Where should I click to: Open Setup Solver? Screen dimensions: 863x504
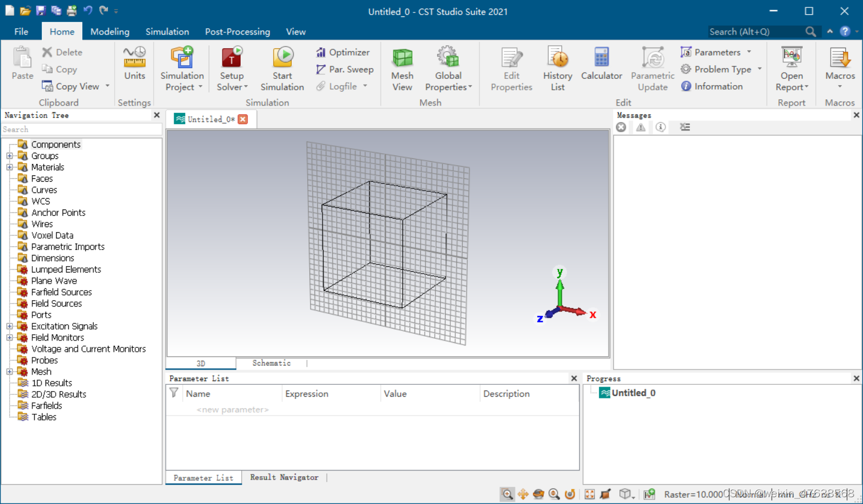click(x=232, y=69)
